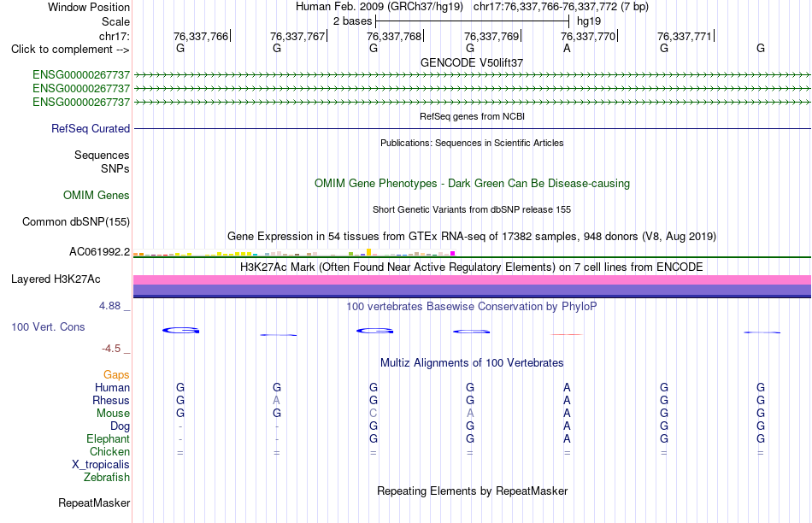Click the OMIM Genes track label
Screen dimensions: 812x523
pos(96,195)
